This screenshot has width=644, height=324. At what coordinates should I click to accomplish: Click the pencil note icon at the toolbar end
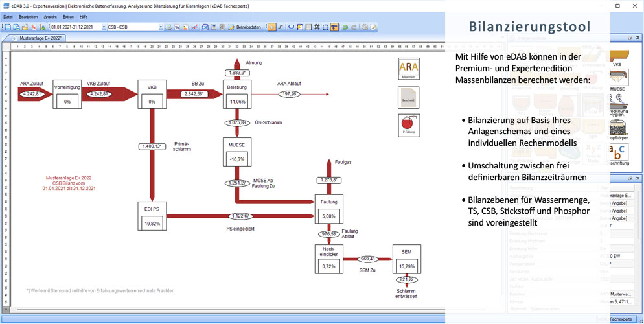[373, 27]
